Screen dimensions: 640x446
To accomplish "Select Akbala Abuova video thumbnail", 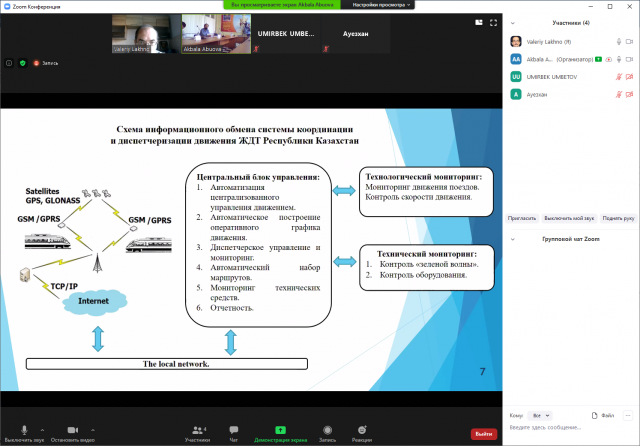I will 216,34.
